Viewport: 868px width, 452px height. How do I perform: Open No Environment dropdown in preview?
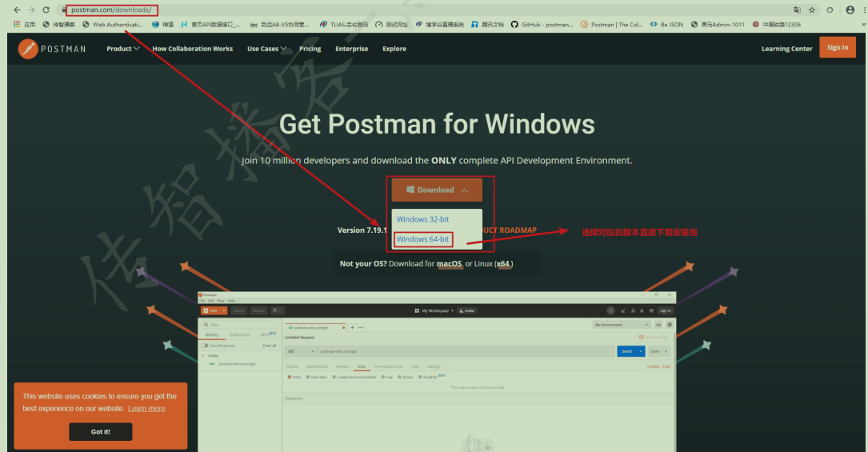pyautogui.click(x=621, y=325)
